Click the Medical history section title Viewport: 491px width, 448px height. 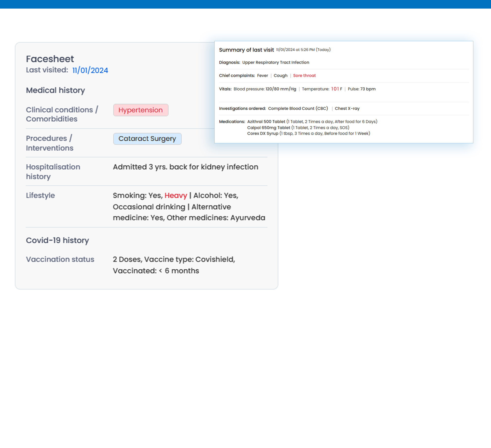coord(55,90)
